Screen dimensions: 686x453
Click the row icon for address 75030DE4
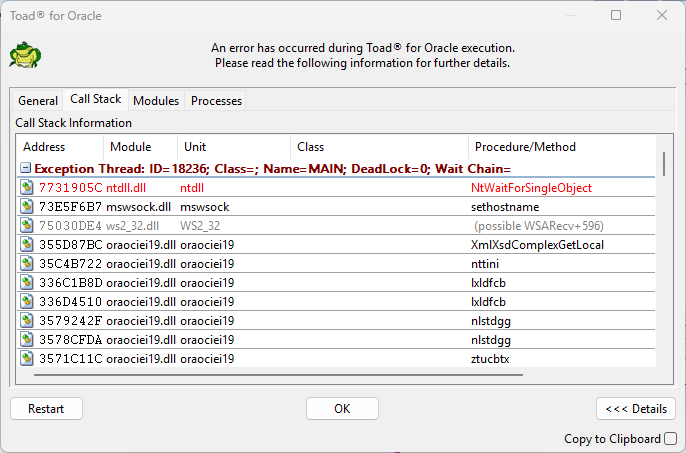click(x=27, y=225)
